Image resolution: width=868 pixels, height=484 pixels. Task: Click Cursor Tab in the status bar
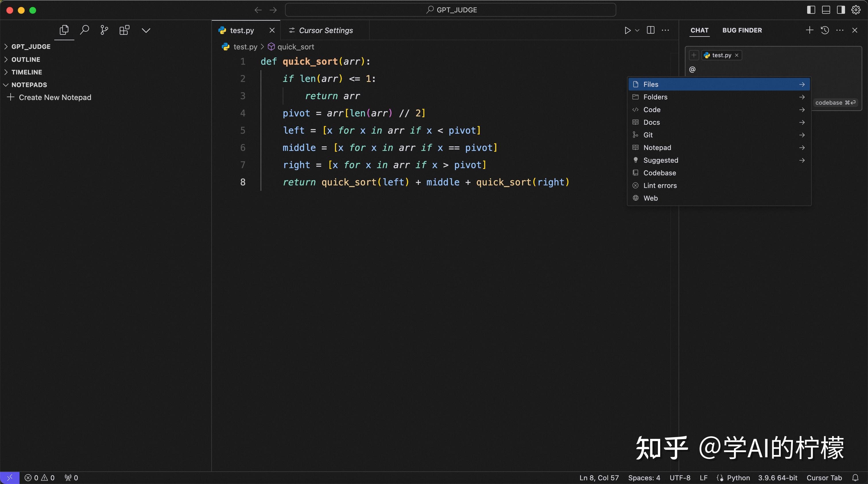click(824, 477)
